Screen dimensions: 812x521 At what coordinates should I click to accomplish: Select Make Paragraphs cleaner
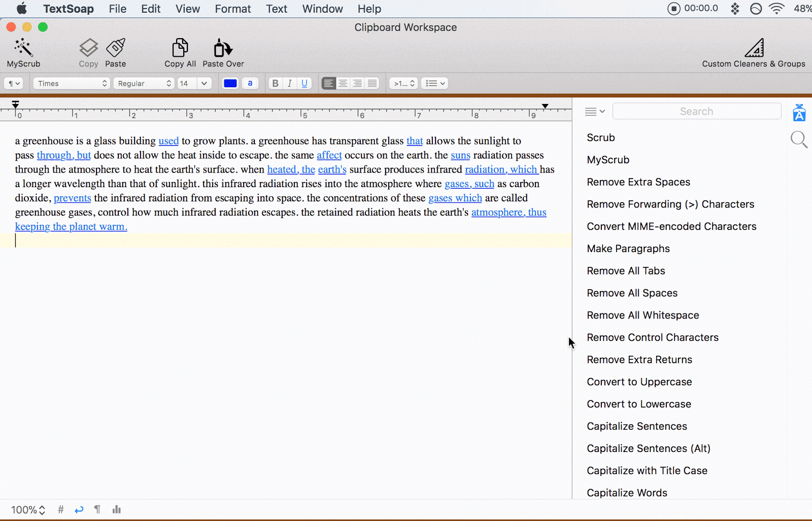[628, 249]
